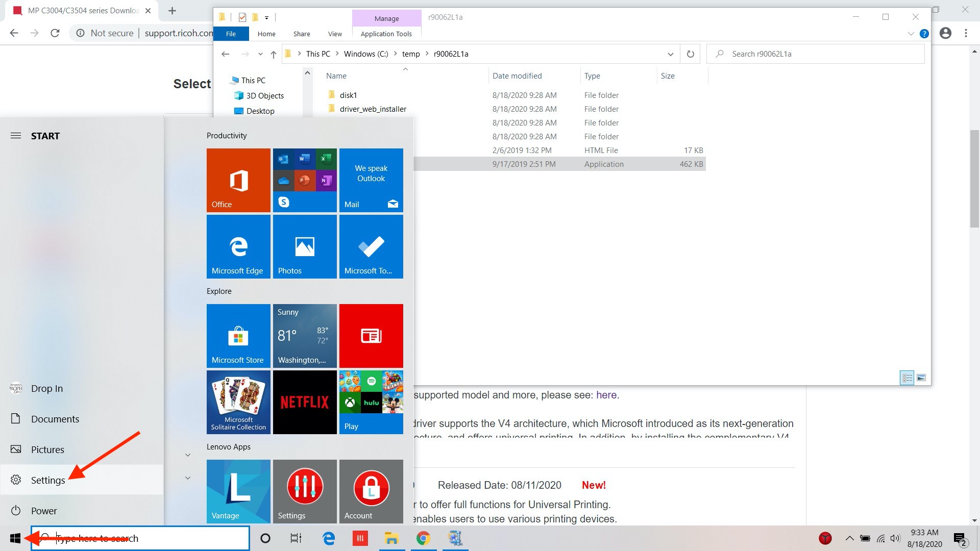Switch Explorer to details view layout

click(x=907, y=378)
